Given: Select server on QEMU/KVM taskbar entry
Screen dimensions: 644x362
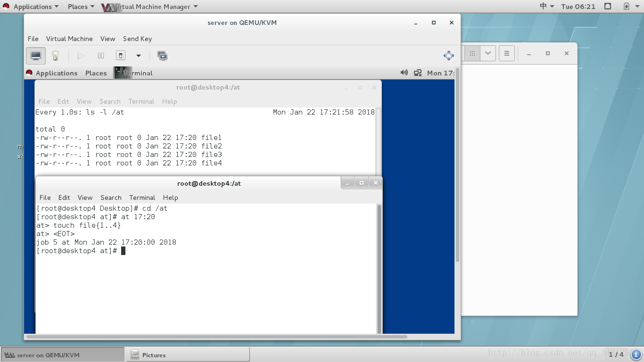Looking at the screenshot, I should pyautogui.click(x=63, y=355).
